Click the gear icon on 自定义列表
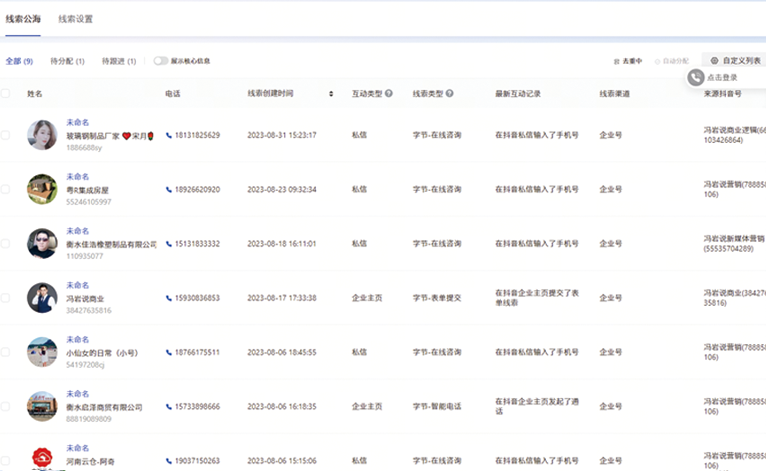Screen dimensions: 766x471 point(713,61)
